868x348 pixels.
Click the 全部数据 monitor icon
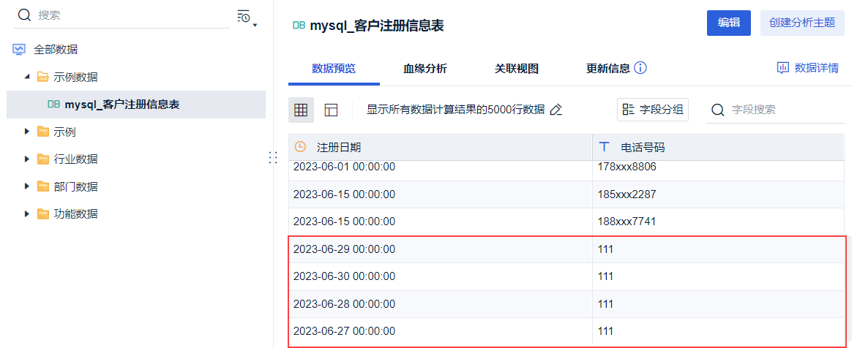(19, 50)
